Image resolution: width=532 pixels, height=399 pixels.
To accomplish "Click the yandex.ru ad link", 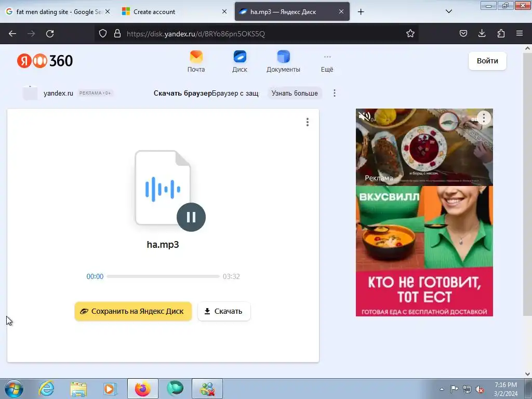I will click(x=58, y=93).
